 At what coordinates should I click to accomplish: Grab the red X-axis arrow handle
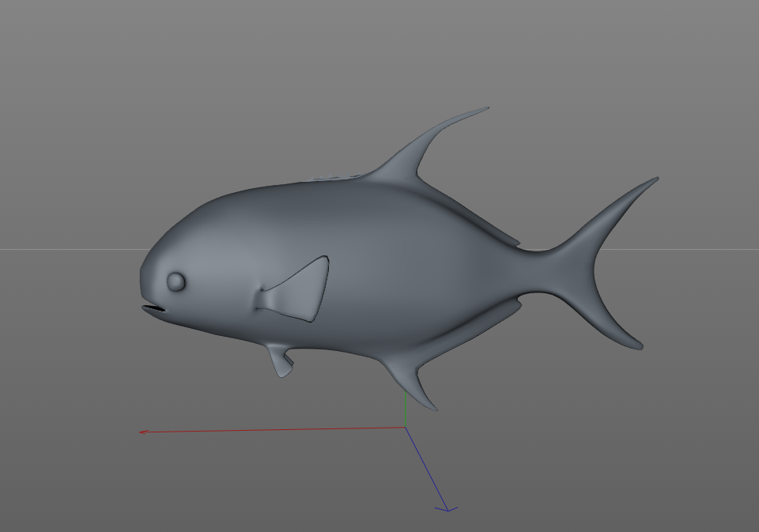143,432
